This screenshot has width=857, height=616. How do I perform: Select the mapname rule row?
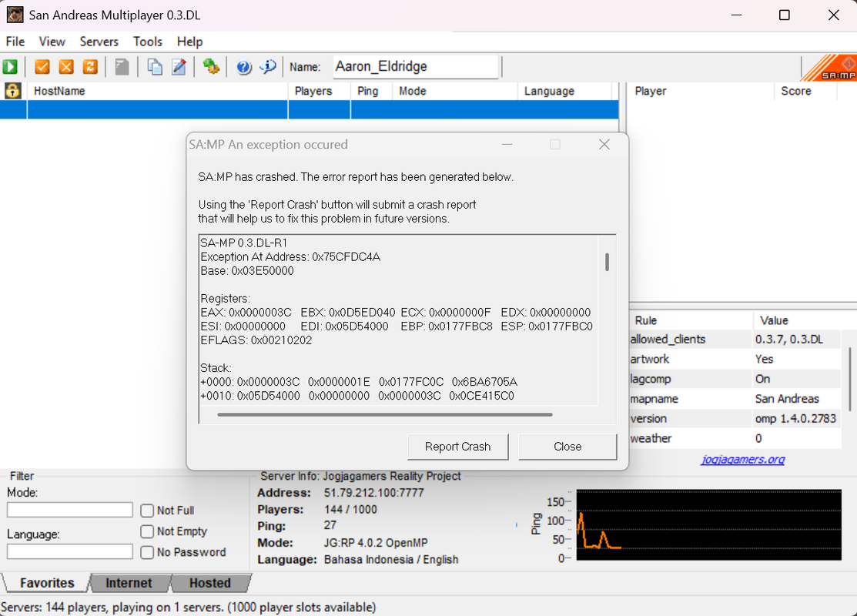(735, 398)
